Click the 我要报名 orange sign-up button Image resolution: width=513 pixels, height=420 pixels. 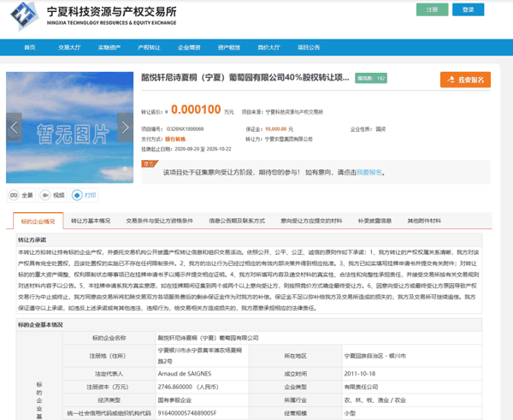[x=465, y=80]
